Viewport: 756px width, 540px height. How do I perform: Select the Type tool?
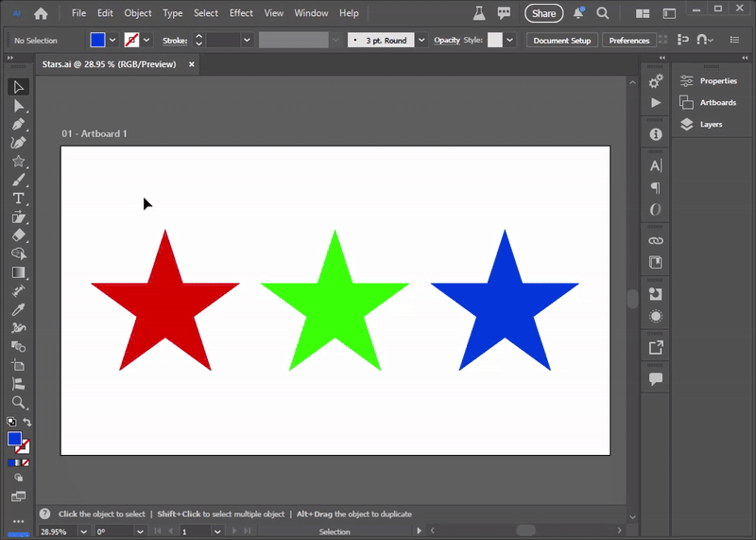(18, 199)
